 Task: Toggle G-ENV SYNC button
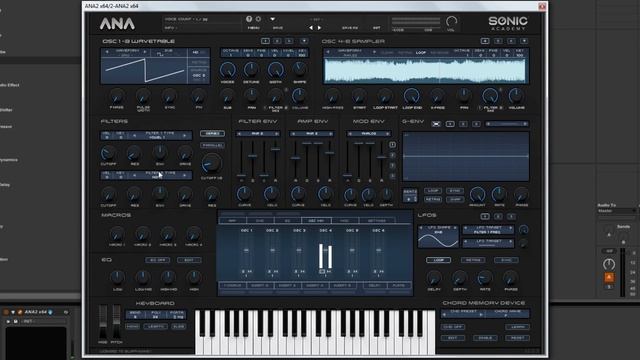pos(455,191)
